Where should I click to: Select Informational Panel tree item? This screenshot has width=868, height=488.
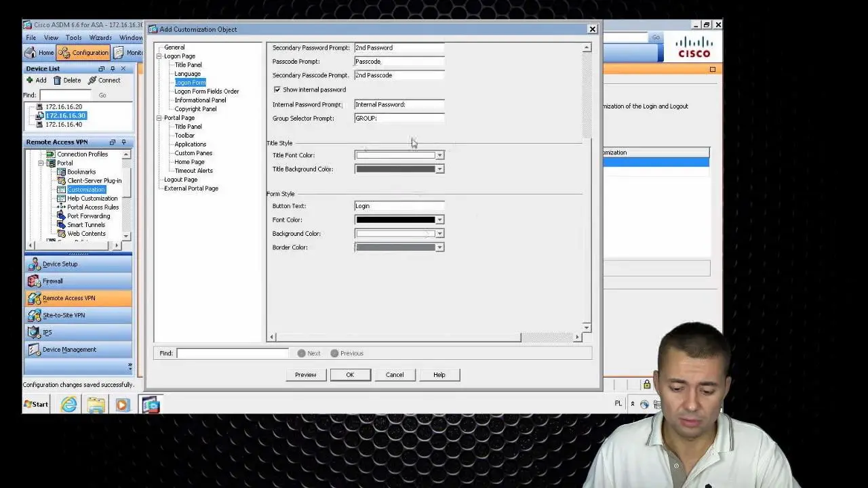pos(200,100)
